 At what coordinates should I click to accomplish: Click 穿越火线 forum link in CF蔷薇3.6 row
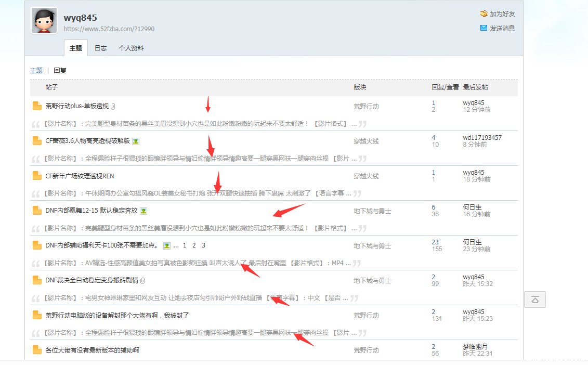click(x=366, y=141)
